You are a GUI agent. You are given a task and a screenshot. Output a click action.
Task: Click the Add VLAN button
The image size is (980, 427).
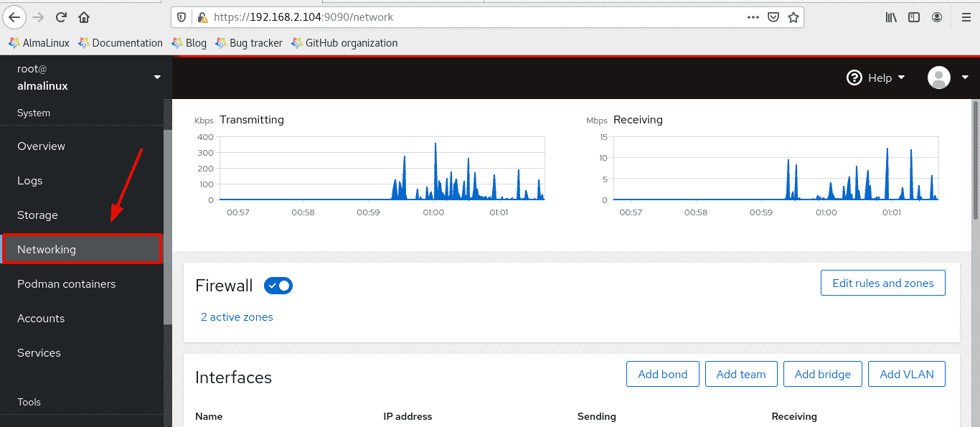coord(907,374)
